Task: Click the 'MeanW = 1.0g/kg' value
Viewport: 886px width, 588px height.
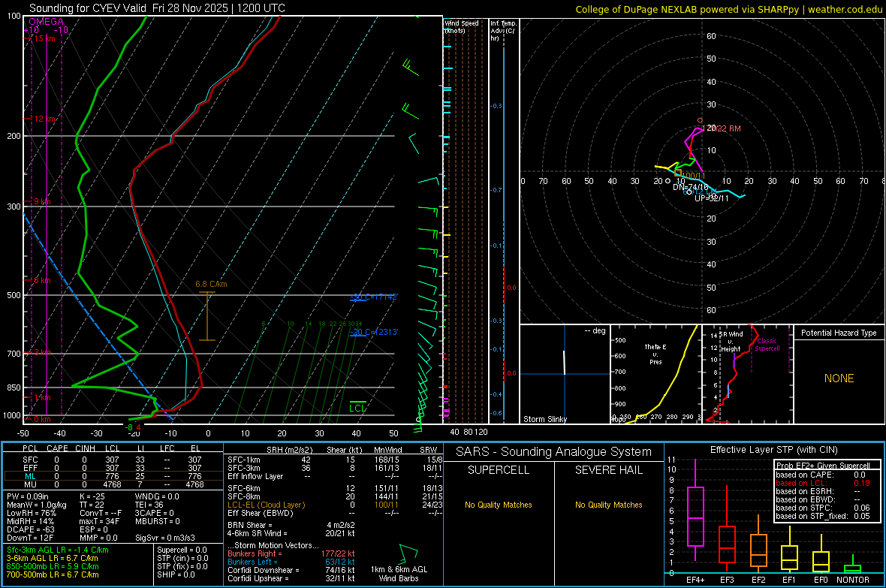Action: (37, 505)
